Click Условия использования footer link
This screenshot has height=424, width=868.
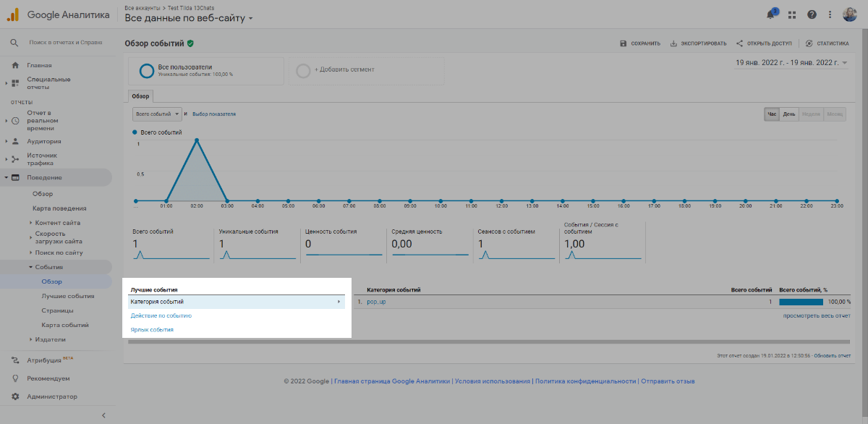click(492, 381)
